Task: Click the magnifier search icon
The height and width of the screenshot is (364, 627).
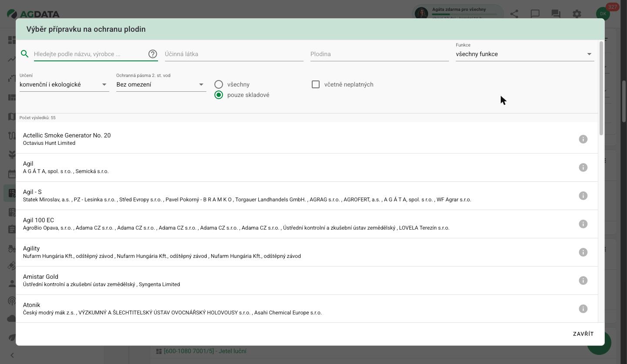Action: [25, 54]
